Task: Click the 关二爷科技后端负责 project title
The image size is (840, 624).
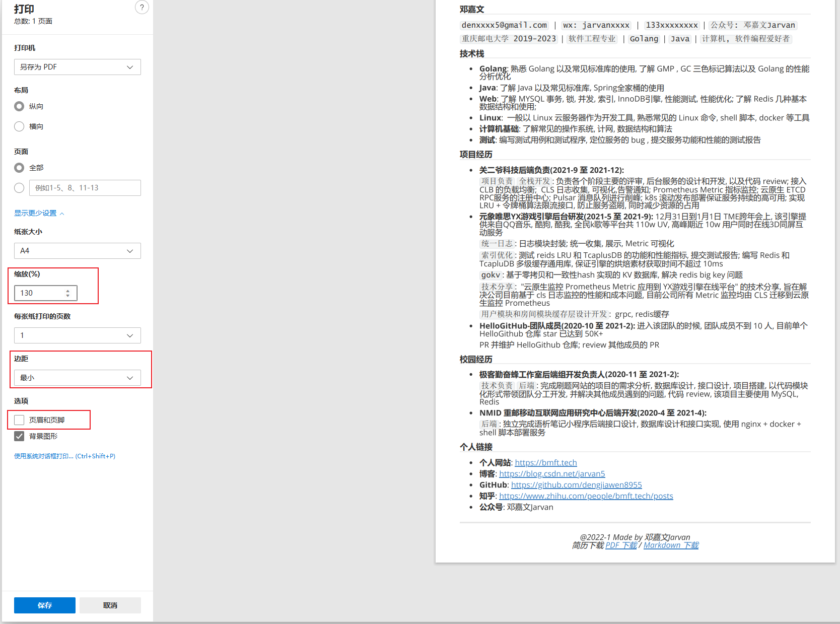Action: pos(551,170)
